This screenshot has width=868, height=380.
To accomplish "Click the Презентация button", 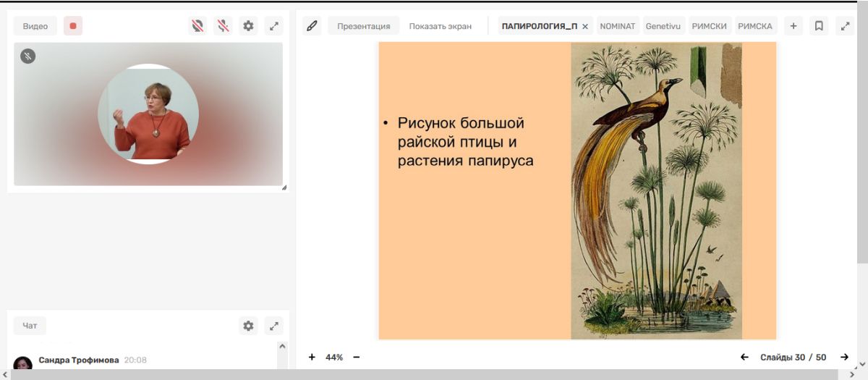I will [363, 26].
